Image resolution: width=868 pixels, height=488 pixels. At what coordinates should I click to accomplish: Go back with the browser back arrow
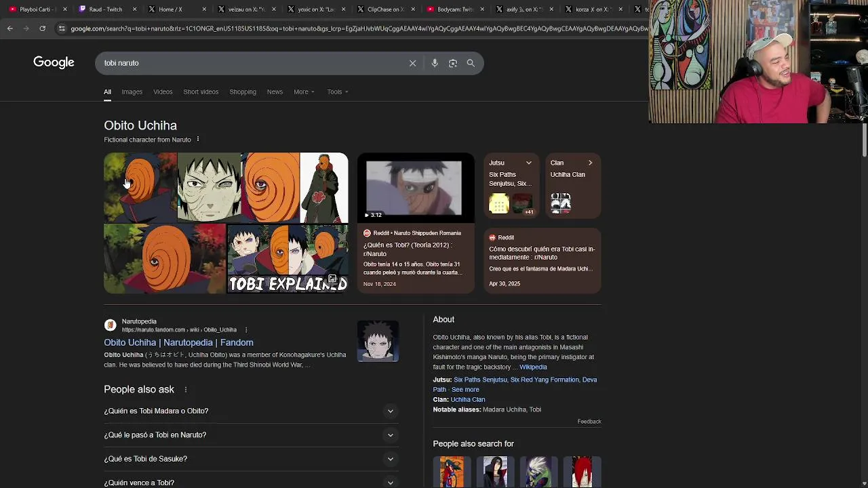coord(9,28)
